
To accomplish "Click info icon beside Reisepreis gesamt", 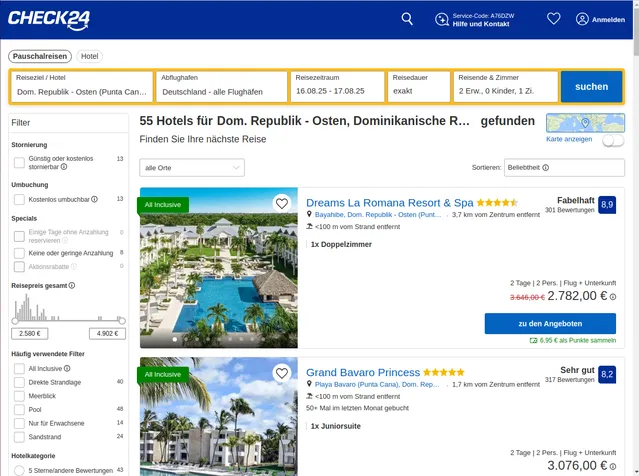I will point(72,285).
